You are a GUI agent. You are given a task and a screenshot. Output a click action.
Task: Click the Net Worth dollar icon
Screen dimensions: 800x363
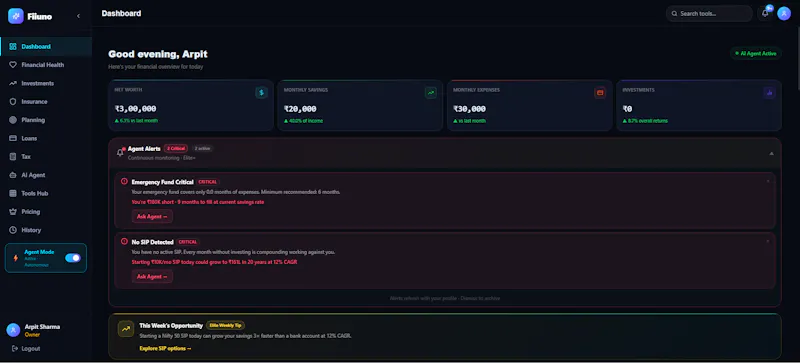[261, 93]
